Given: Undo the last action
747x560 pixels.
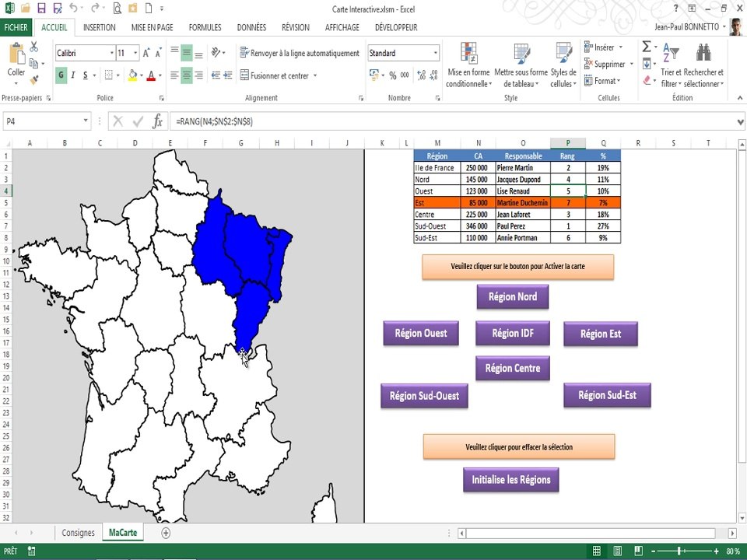Looking at the screenshot, I should pyautogui.click(x=73, y=8).
